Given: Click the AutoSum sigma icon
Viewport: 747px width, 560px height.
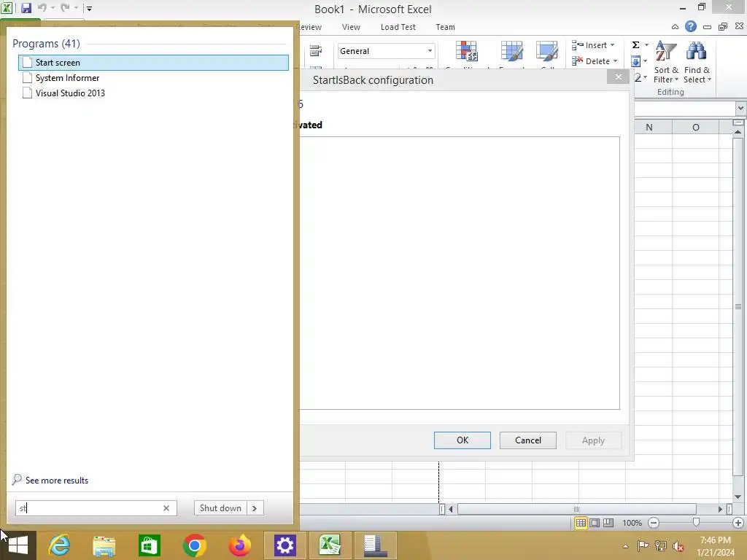Looking at the screenshot, I should (x=635, y=44).
